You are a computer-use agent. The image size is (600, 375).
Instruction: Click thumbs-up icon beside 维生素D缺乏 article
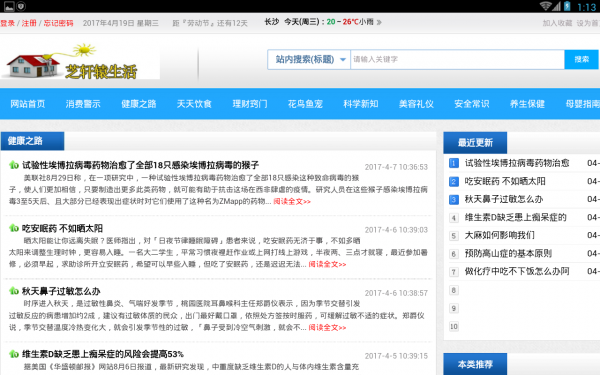pos(14,354)
